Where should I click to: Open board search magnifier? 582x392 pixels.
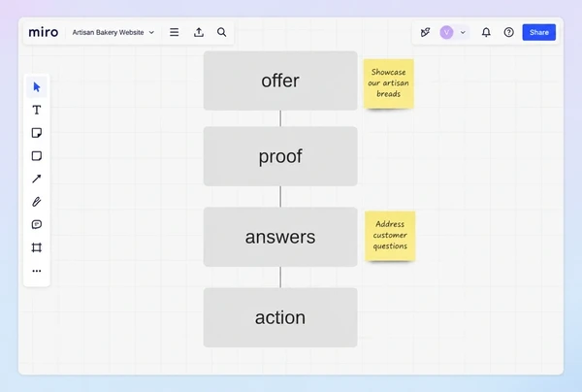[x=221, y=32]
